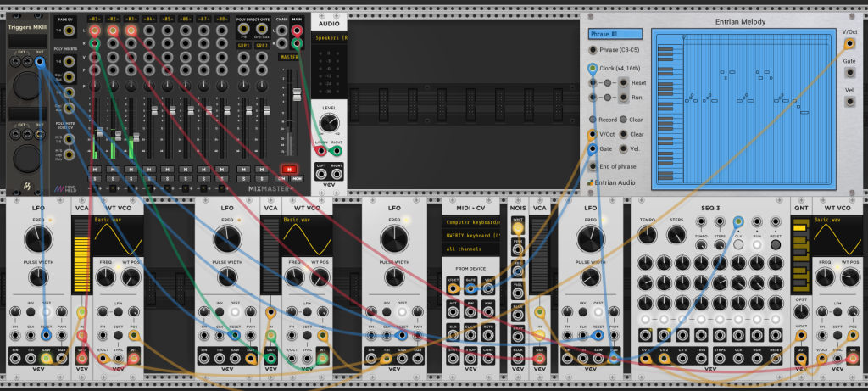Mute channel 04 on MixMaster
Screen dimensions: 868x391
click(x=149, y=170)
